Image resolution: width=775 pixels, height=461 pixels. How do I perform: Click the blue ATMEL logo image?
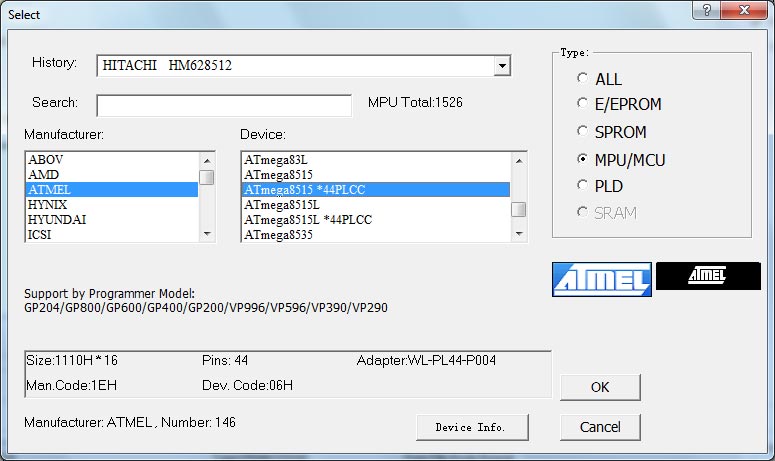pos(602,279)
